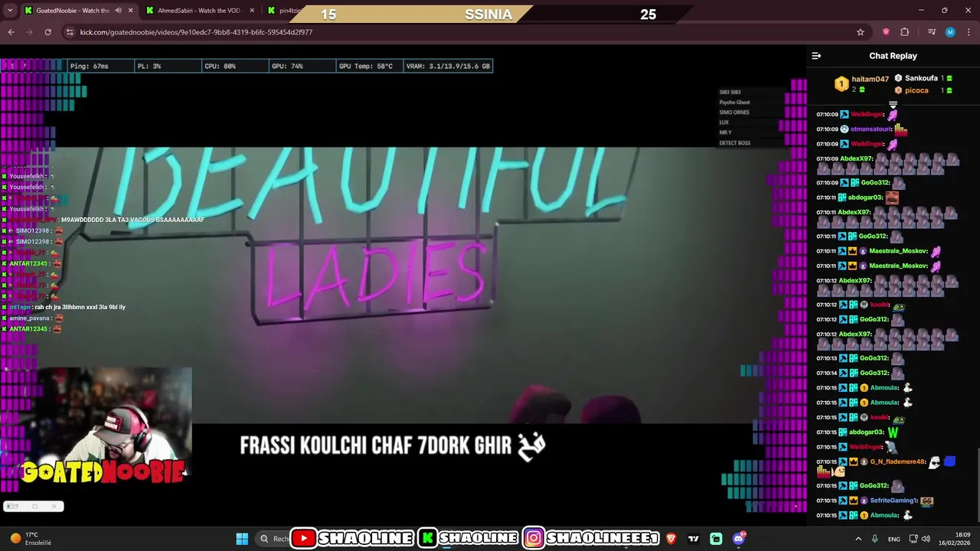980x551 pixels.
Task: Open picoca gifter profile
Action: coord(916,90)
